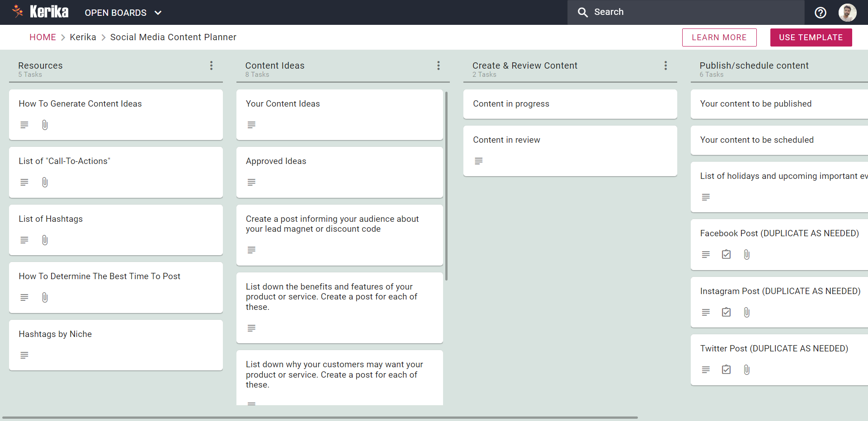Image resolution: width=868 pixels, height=421 pixels.
Task: Open description icon on Approved Ideas card
Action: point(251,182)
